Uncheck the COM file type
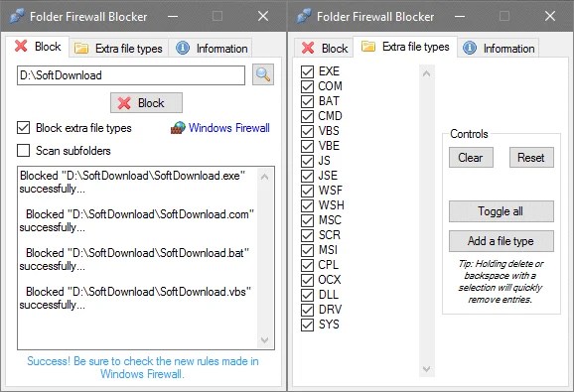This screenshot has height=392, width=574. coord(307,86)
